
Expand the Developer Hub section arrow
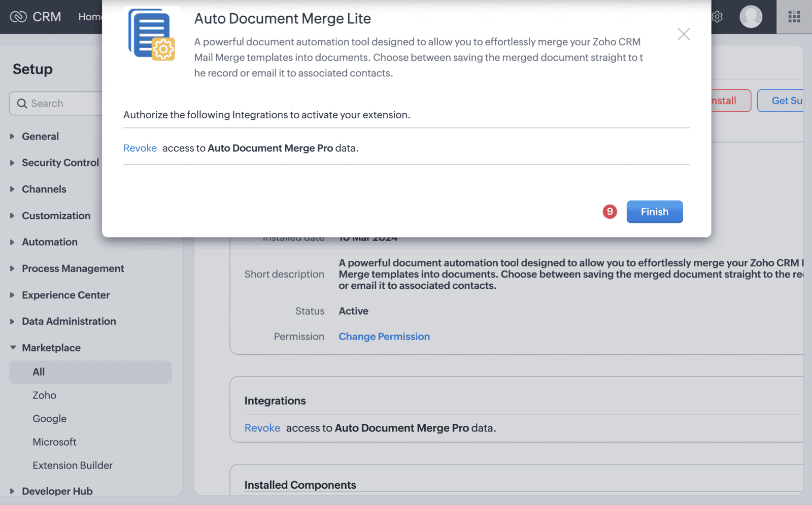(12, 491)
